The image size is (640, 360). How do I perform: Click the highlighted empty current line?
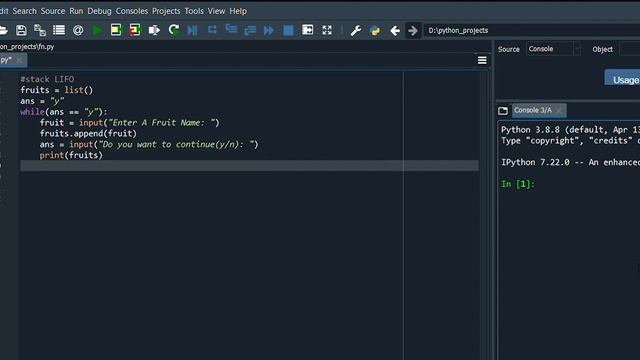249,166
